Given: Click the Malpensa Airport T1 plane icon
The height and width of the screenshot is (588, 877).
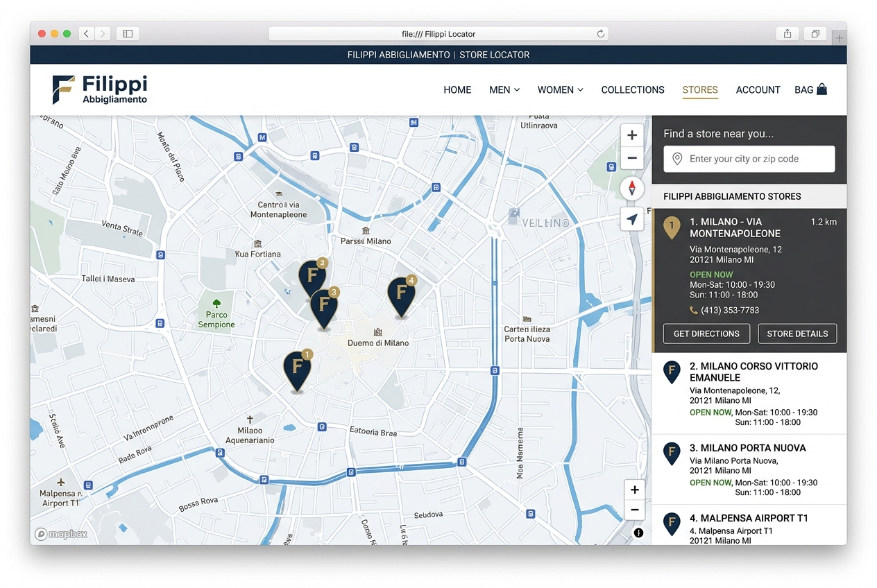Looking at the screenshot, I should click(61, 482).
